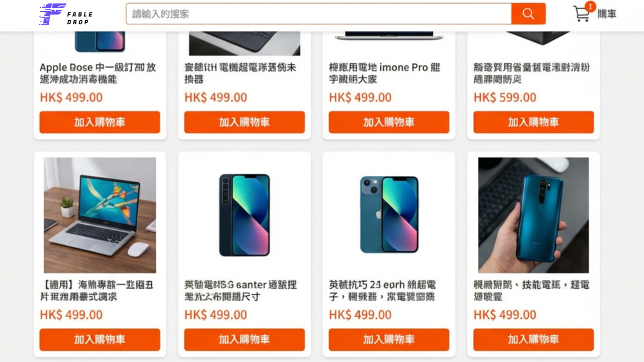Screen dimensions: 644x362
Task: Open the shopping cart icon
Action: tap(582, 14)
